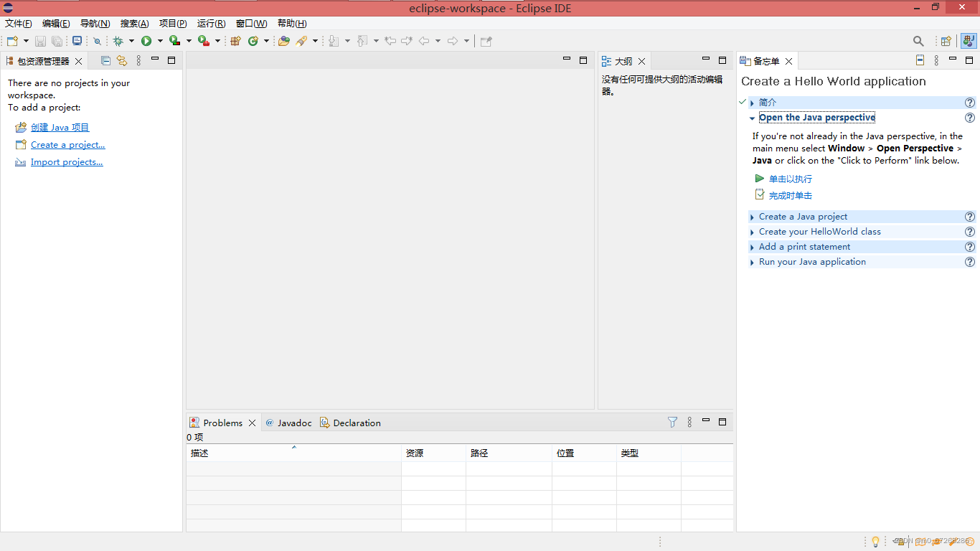The image size is (980, 551).
Task: Open the console monitor toolbar icon
Action: 77,41
